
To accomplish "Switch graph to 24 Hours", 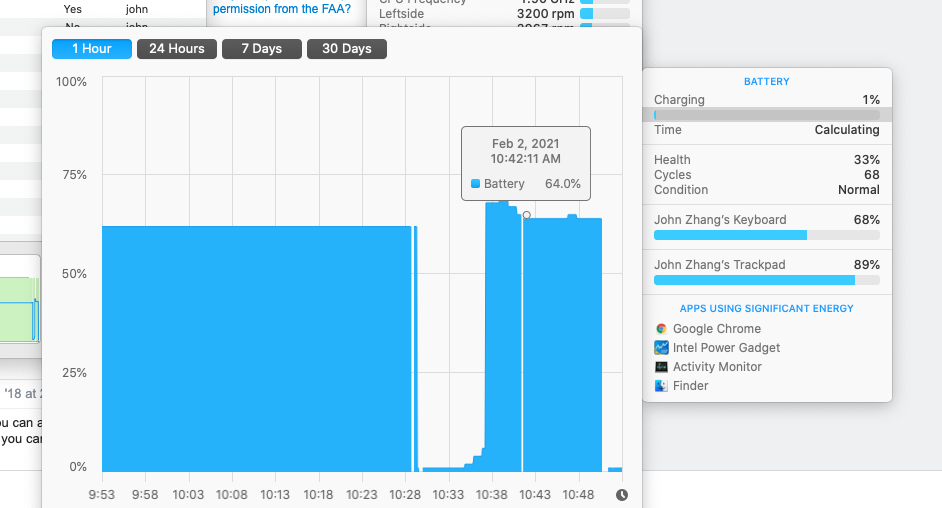I will (x=177, y=49).
